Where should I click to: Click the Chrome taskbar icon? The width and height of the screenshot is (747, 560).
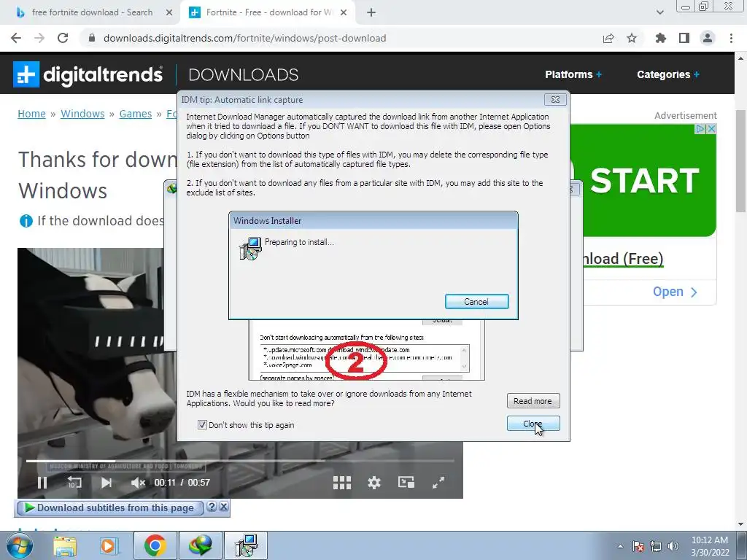pos(155,545)
